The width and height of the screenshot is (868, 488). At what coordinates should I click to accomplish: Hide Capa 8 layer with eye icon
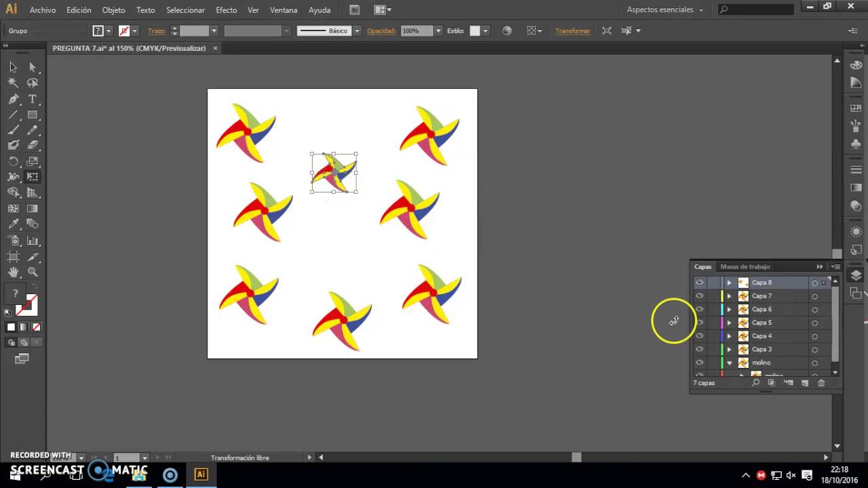(x=699, y=283)
